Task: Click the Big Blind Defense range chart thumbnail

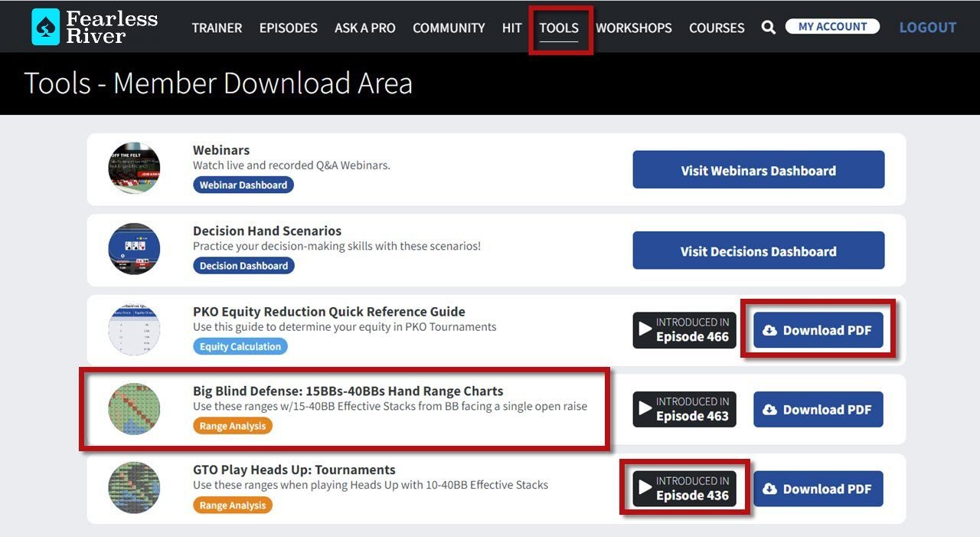Action: (134, 409)
